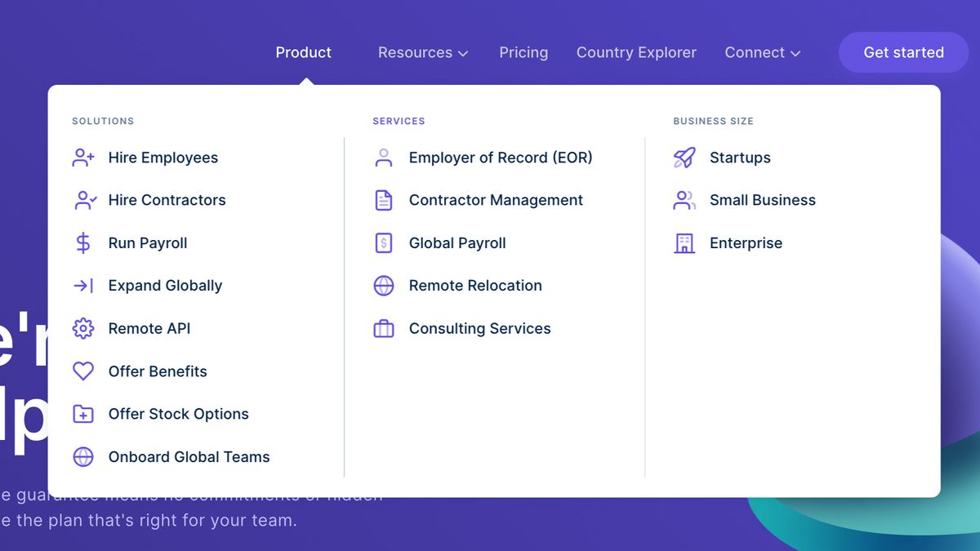Image resolution: width=980 pixels, height=551 pixels.
Task: Click the Expand Globally arrow icon
Action: click(82, 285)
